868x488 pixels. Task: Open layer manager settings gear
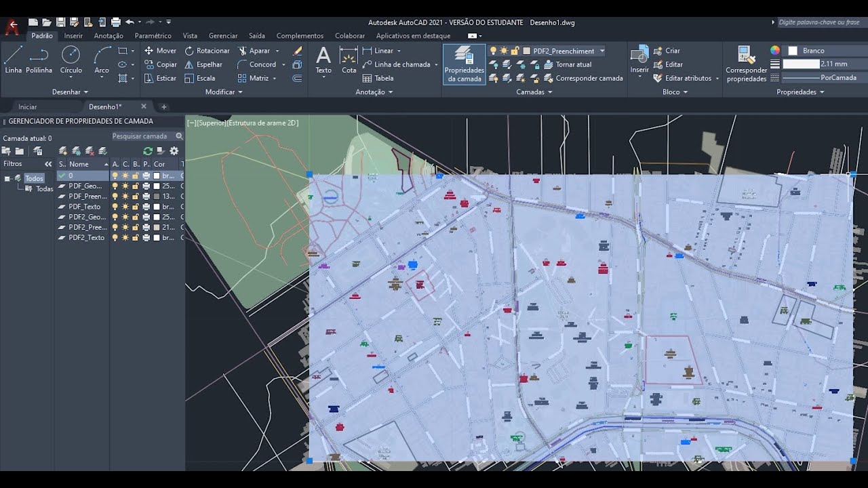tap(174, 150)
